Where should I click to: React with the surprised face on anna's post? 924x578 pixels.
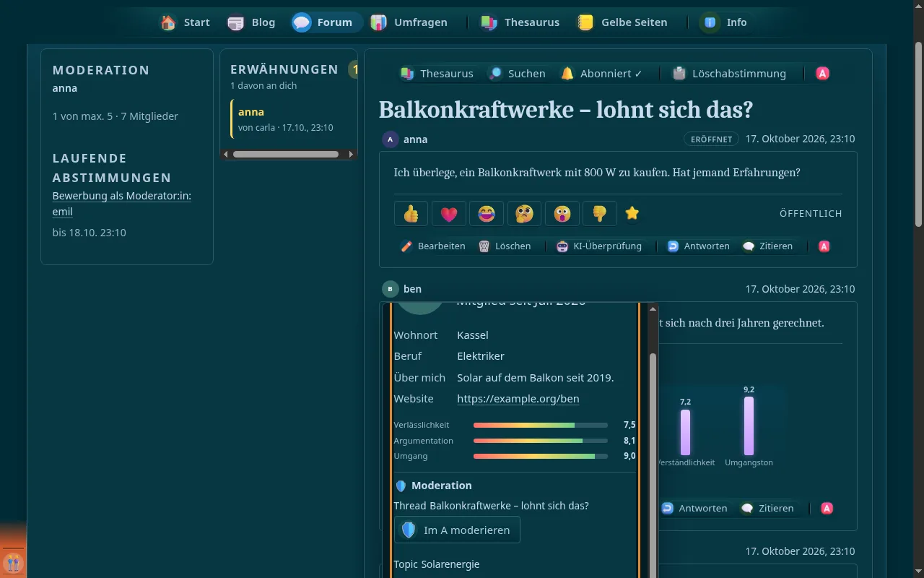(x=562, y=214)
